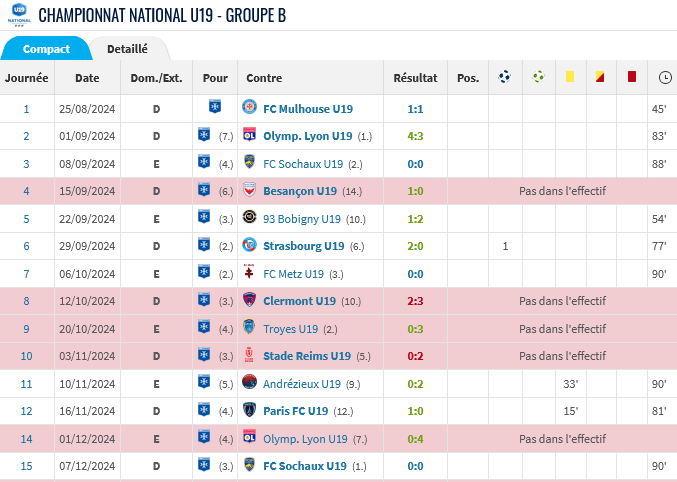Click the Résultat column header
Image resolution: width=677 pixels, height=482 pixels.
click(x=415, y=78)
